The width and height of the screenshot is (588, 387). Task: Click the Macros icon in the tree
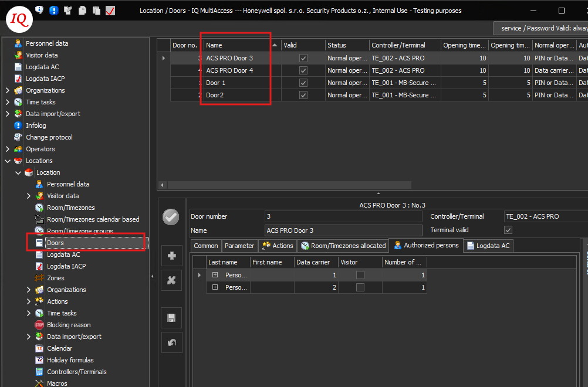(39, 383)
